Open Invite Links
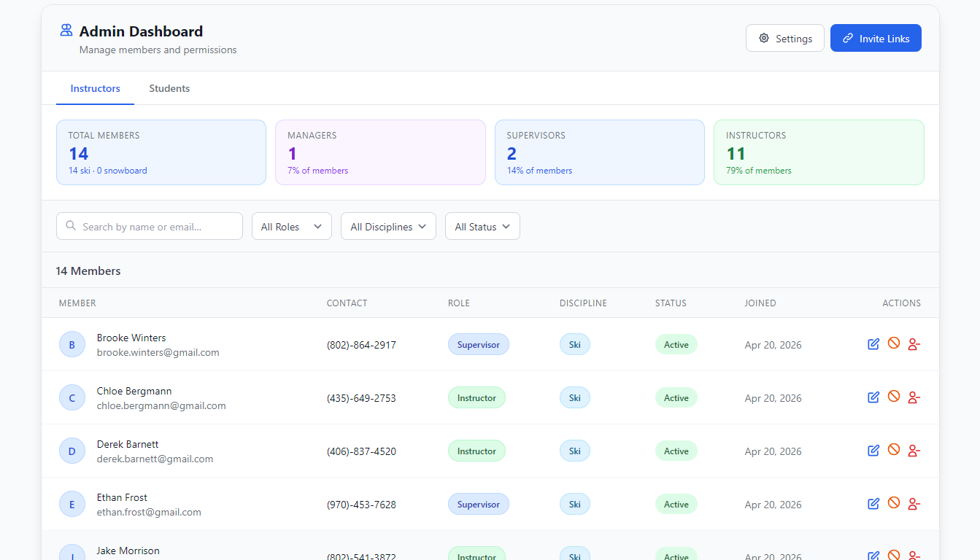The width and height of the screenshot is (980, 560). (x=876, y=38)
